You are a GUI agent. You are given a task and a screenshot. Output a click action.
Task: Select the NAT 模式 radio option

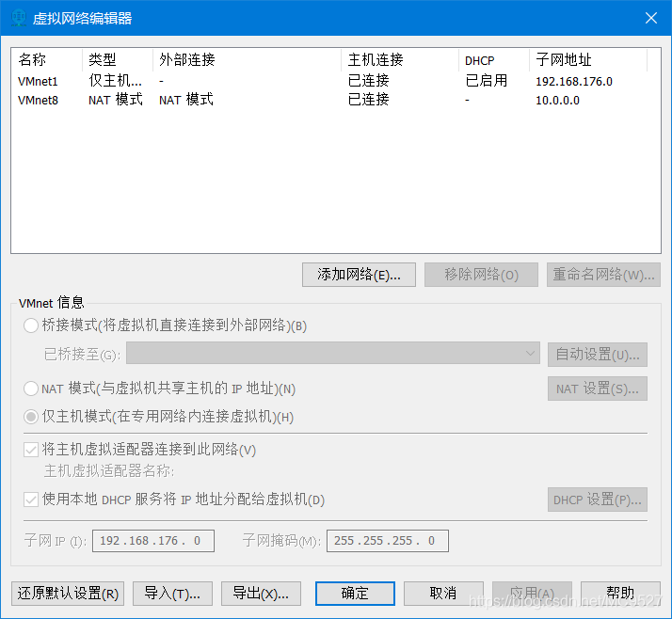[31, 389]
